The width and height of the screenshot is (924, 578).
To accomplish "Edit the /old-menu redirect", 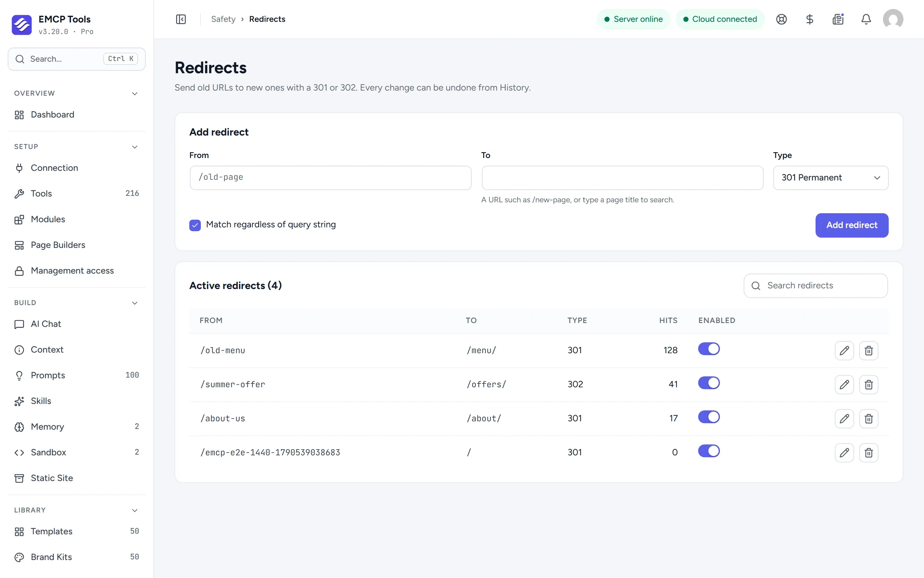I will [844, 351].
